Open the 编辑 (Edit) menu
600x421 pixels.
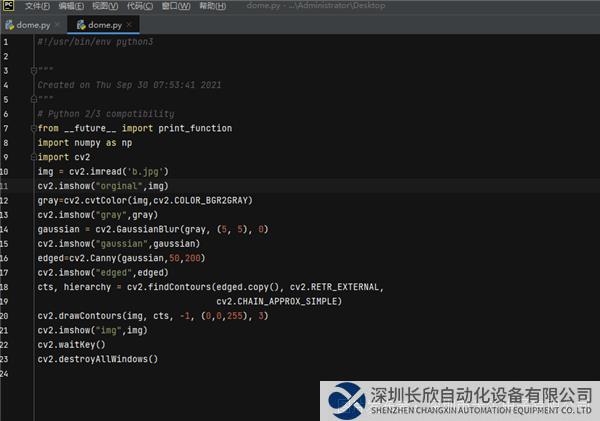pos(71,6)
